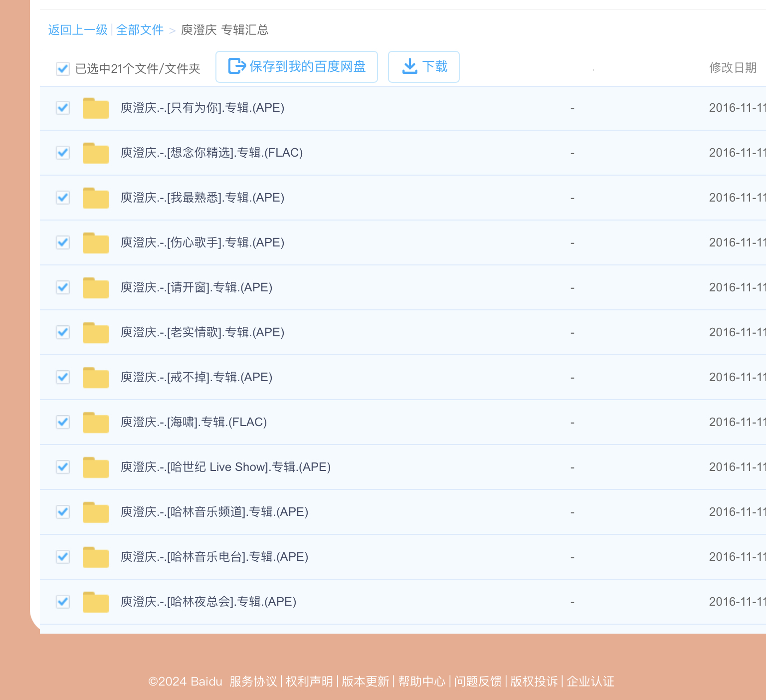
Task: Sort by 修改日期 column header
Action: 733,68
